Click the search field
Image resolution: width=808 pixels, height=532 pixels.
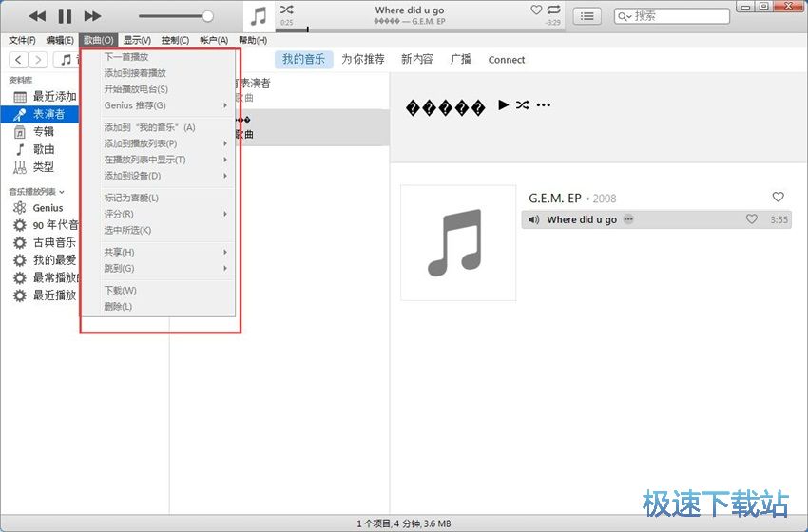tap(671, 16)
